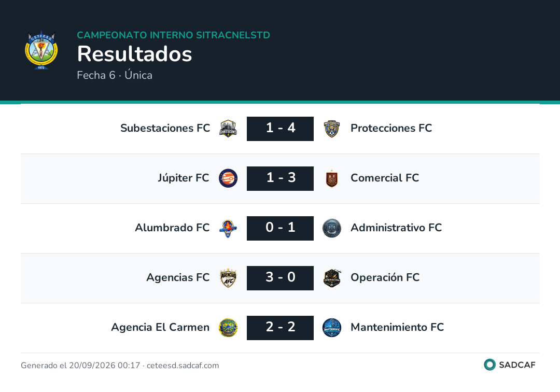
Task: Click the Mantenimiento FC blue badge
Action: tap(332, 328)
